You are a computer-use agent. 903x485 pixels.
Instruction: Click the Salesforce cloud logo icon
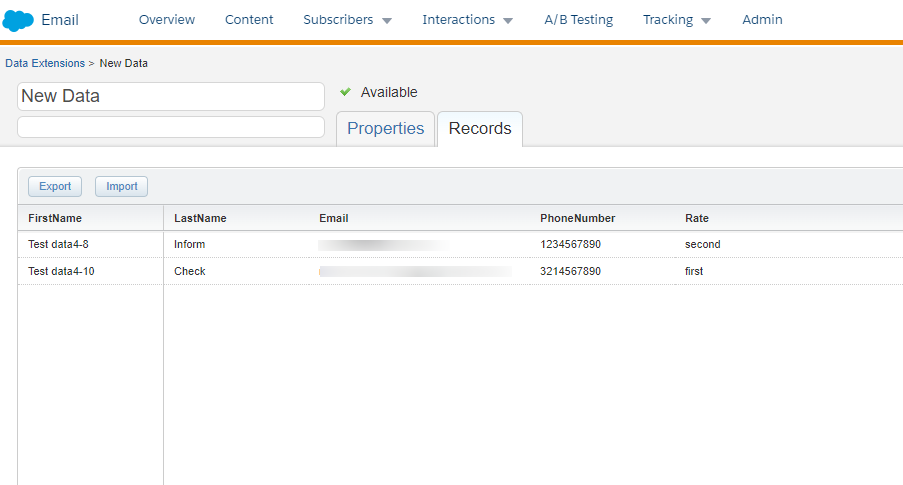pyautogui.click(x=18, y=20)
